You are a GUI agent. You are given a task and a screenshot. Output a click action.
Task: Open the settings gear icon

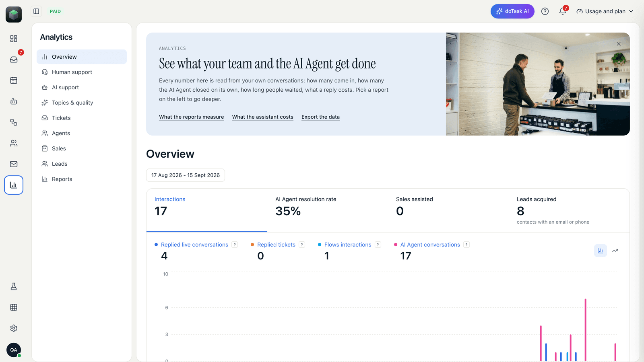tap(14, 328)
